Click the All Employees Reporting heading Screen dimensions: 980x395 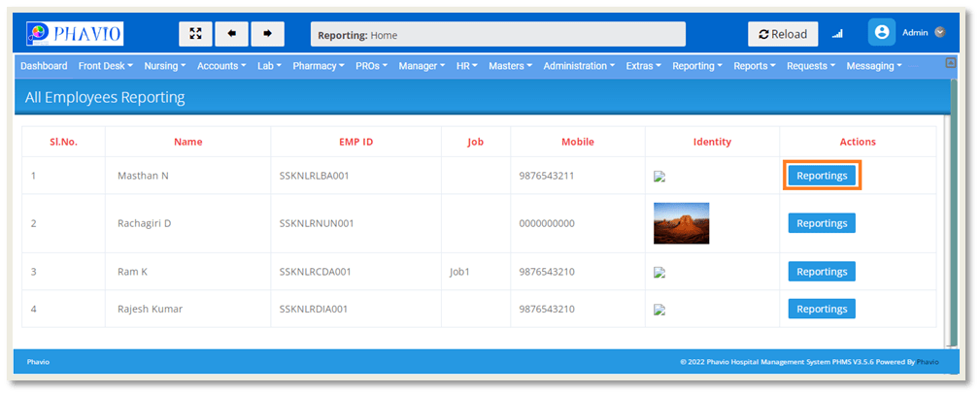[x=105, y=97]
